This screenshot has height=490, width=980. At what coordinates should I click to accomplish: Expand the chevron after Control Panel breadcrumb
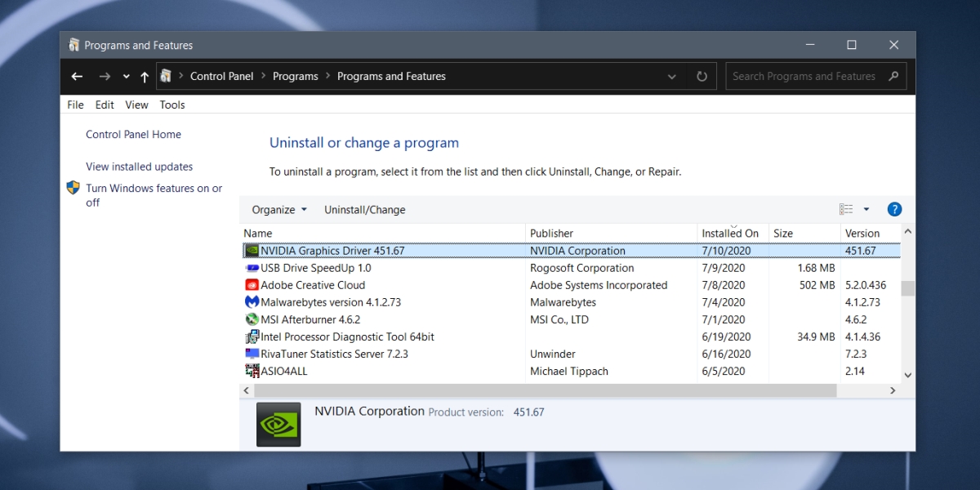pyautogui.click(x=263, y=76)
